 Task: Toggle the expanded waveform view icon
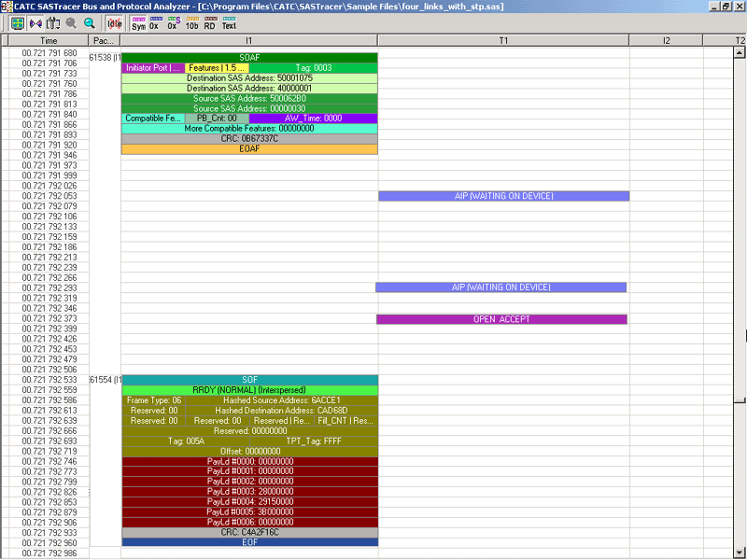18,23
